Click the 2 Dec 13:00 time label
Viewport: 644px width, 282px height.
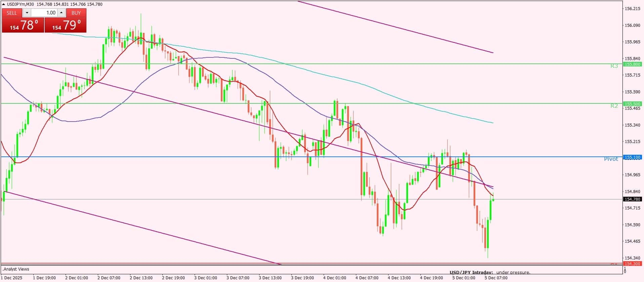[x=141, y=278]
